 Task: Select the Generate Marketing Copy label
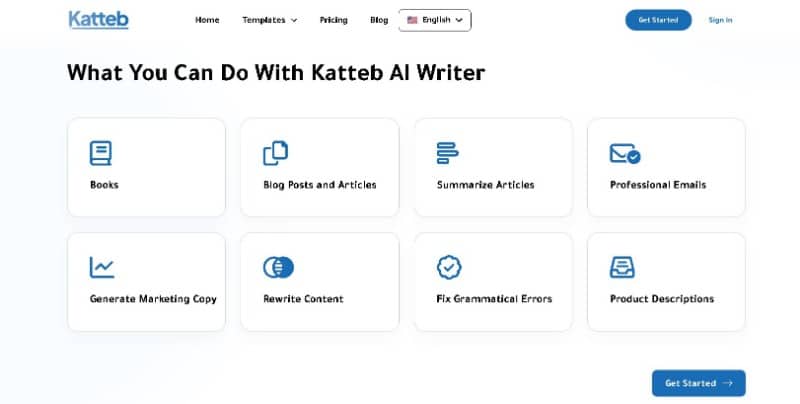pyautogui.click(x=153, y=299)
